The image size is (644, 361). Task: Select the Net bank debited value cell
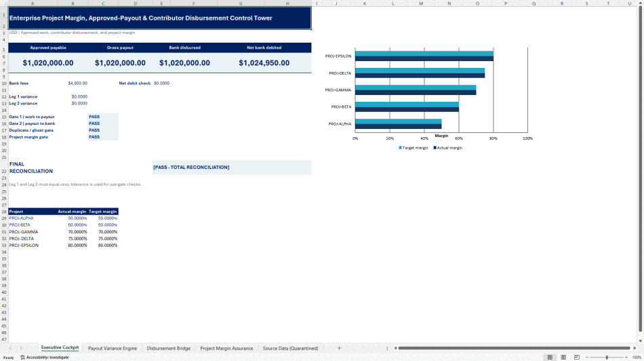pos(264,63)
